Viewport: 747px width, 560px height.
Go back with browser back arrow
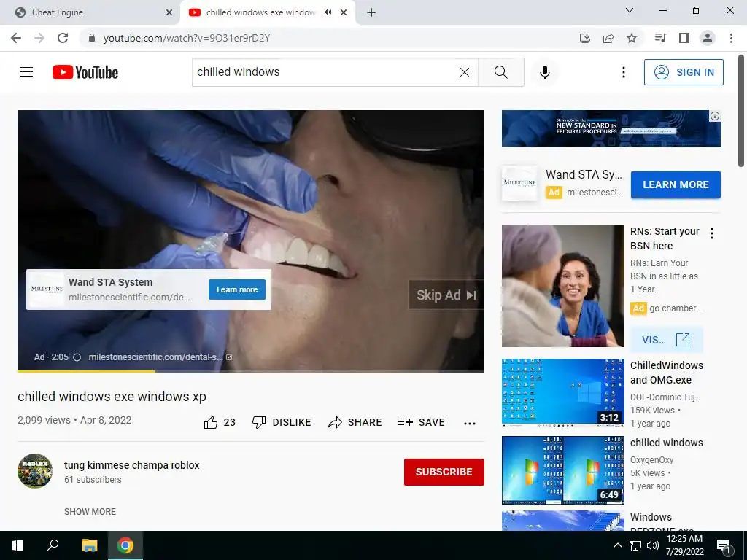click(16, 38)
